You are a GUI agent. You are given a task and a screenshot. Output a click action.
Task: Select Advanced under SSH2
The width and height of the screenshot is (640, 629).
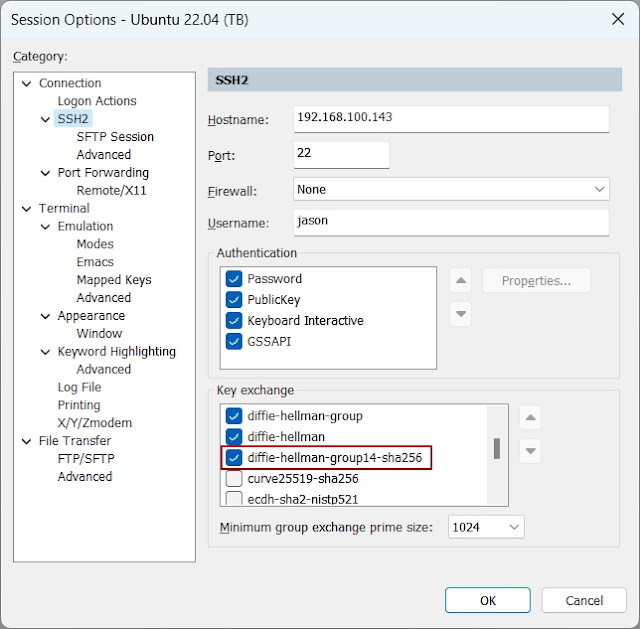pos(104,155)
